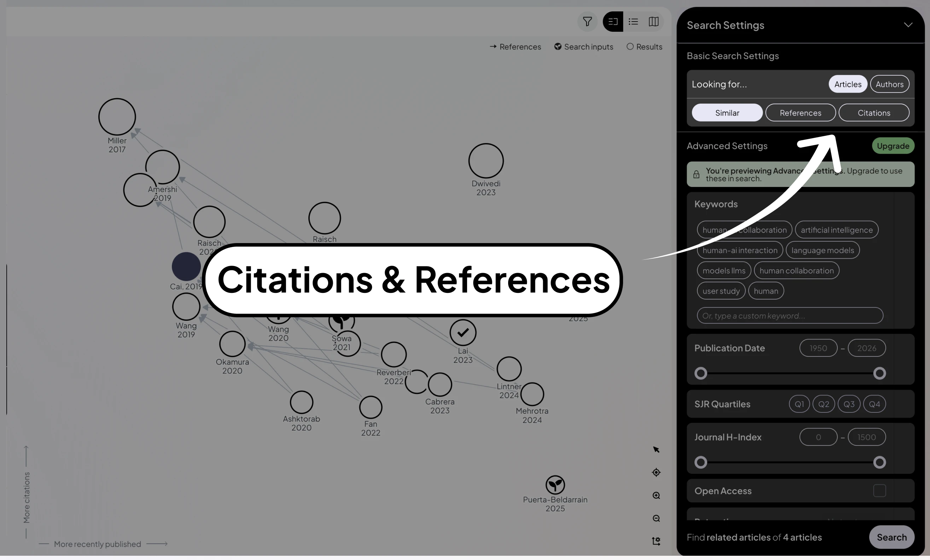The height and width of the screenshot is (560, 930).
Task: Center graph with the crosshair icon
Action: point(656,472)
